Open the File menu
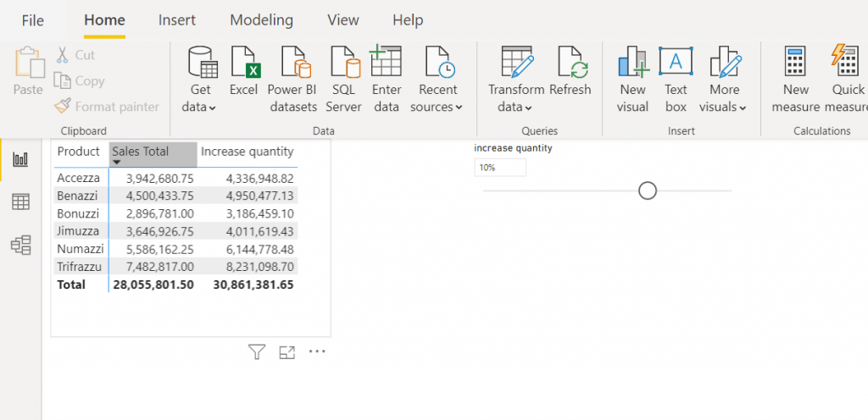The height and width of the screenshot is (420, 868). click(x=33, y=20)
